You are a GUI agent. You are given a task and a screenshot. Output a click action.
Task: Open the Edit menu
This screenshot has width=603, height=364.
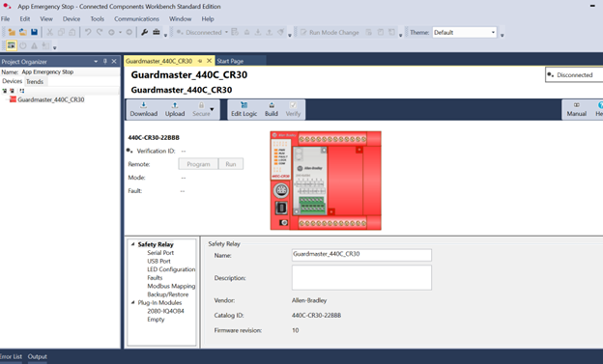point(25,19)
